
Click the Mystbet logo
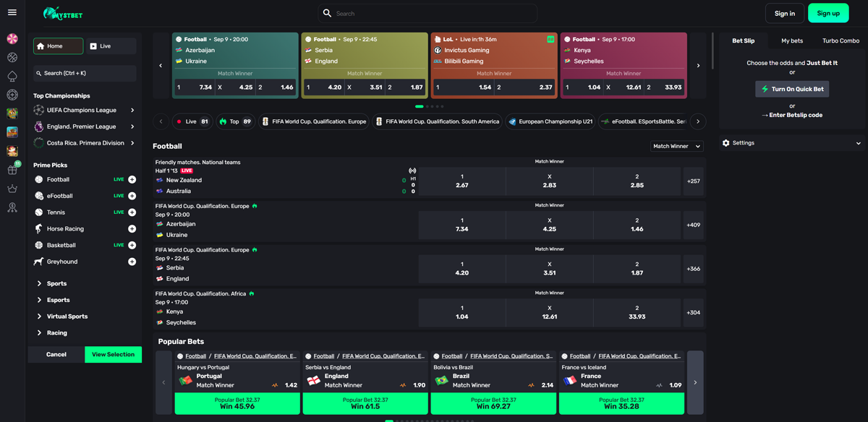coord(61,13)
